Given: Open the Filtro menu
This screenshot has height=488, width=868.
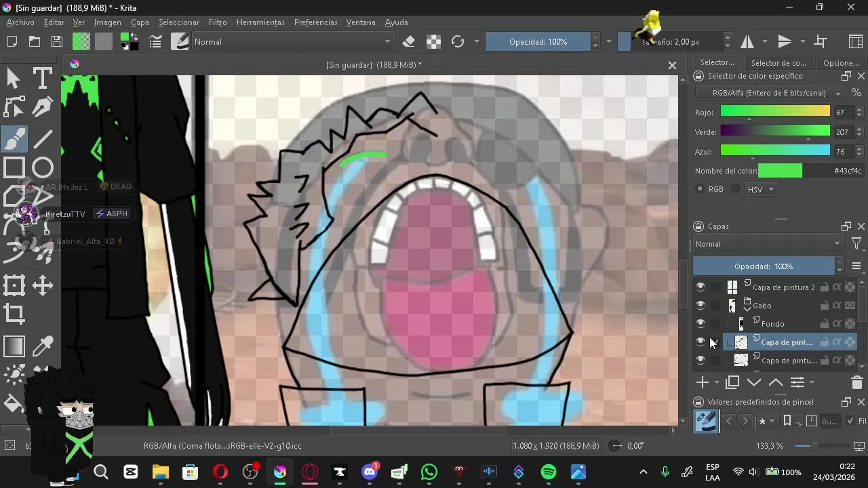Looking at the screenshot, I should click(218, 22).
